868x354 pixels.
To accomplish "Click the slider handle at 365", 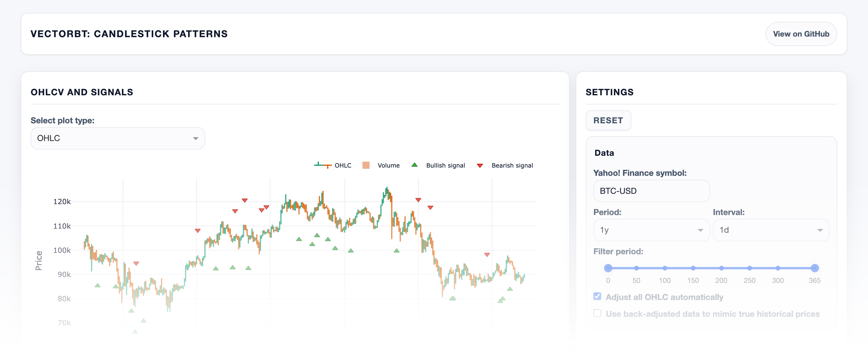I will [815, 268].
